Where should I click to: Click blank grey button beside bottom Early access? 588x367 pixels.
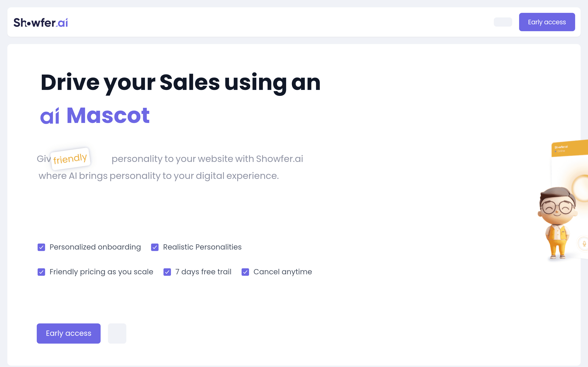pyautogui.click(x=117, y=333)
